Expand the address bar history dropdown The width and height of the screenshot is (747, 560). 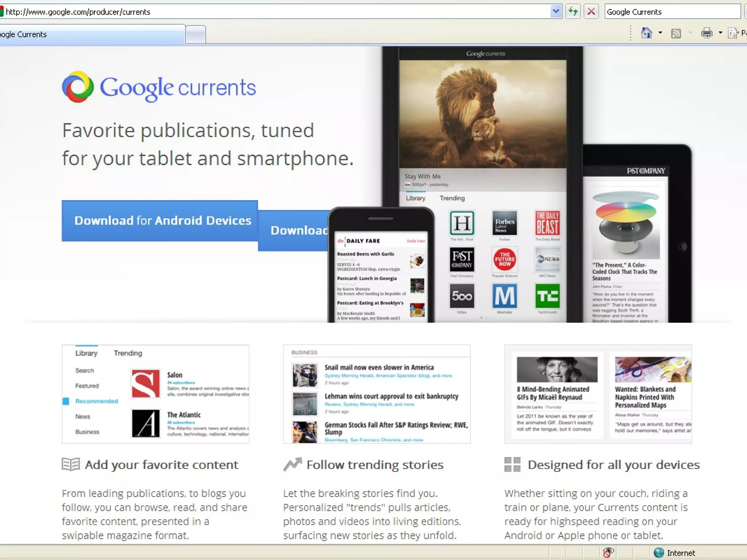(556, 12)
